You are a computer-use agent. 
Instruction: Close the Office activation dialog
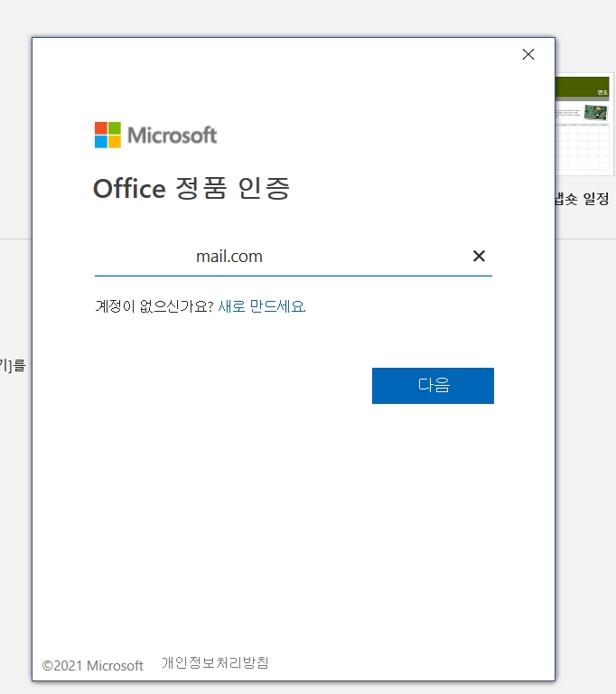click(x=528, y=54)
